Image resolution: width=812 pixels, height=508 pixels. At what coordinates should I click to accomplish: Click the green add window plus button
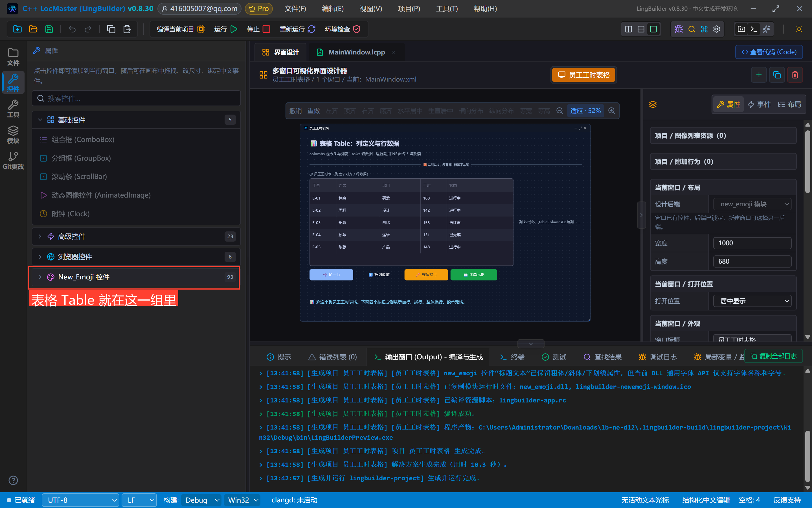tap(759, 75)
